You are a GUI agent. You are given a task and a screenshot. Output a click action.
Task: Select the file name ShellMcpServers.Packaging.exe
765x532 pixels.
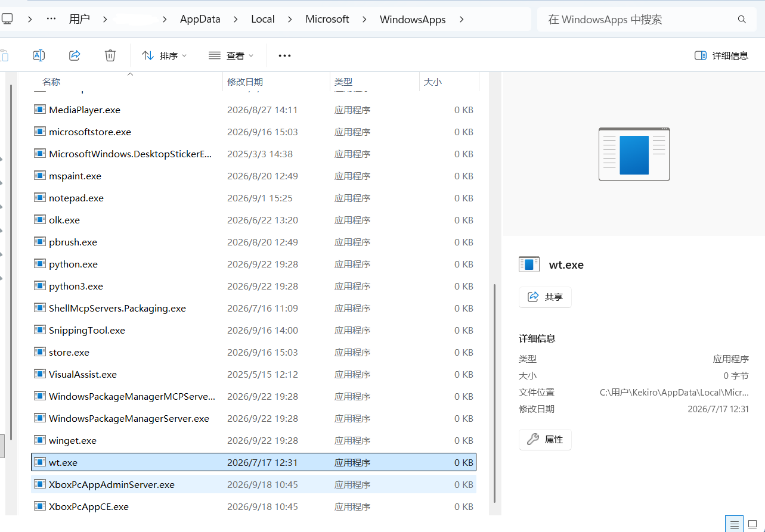[117, 308]
